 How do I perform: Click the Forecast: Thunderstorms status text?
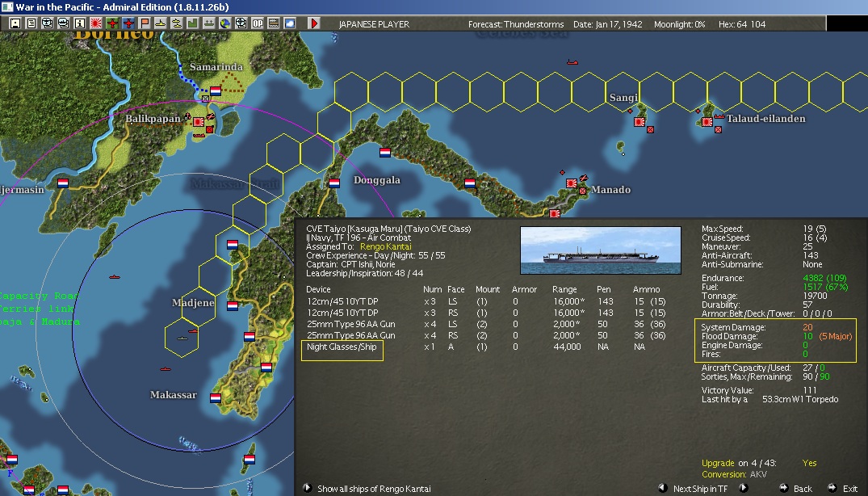pos(516,23)
